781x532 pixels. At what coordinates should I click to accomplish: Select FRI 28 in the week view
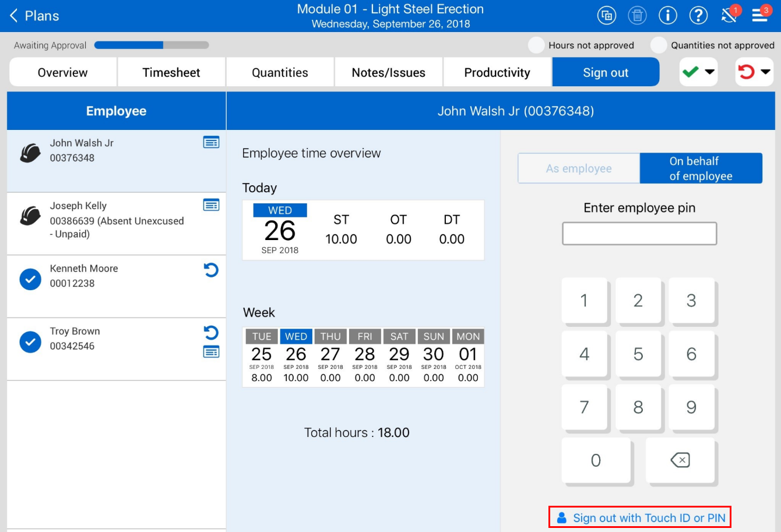365,357
